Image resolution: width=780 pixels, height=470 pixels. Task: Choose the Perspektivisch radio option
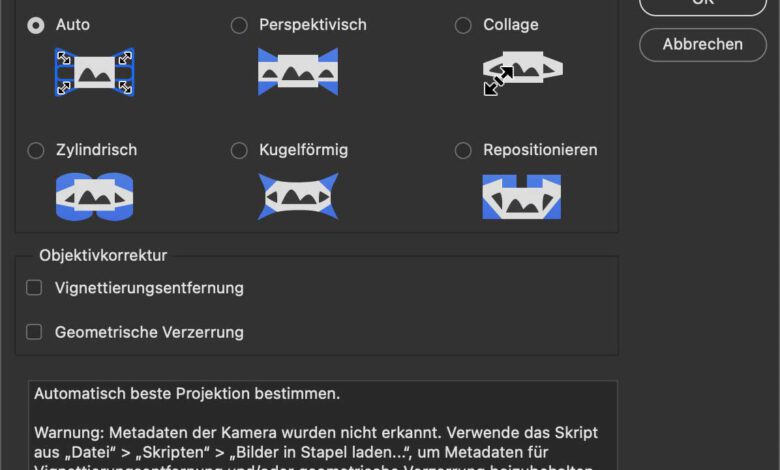click(239, 25)
